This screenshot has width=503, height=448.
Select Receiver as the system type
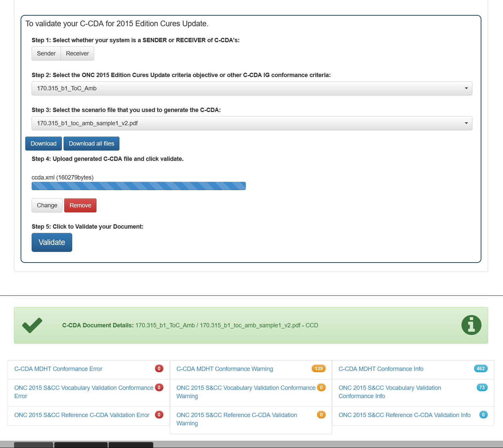77,54
